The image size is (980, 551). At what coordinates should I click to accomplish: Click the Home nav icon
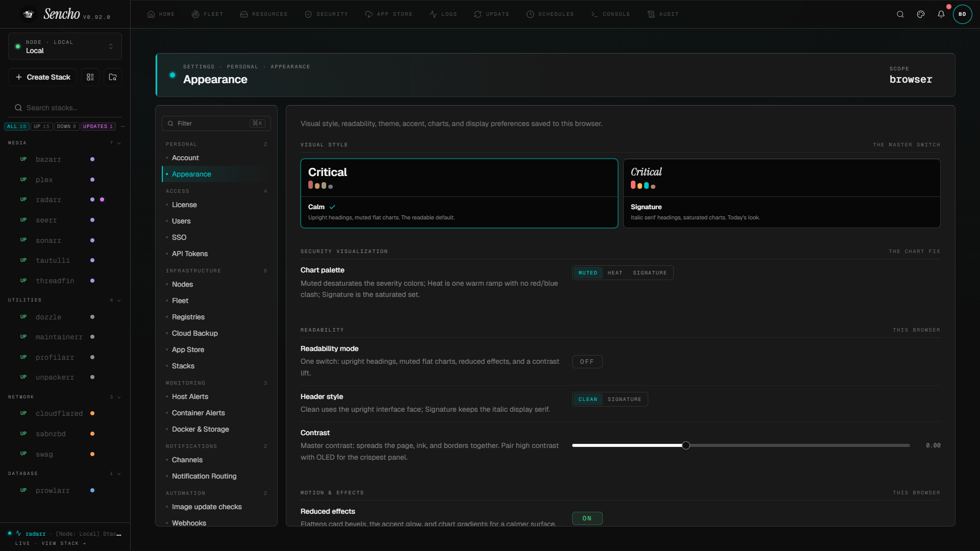[151, 14]
